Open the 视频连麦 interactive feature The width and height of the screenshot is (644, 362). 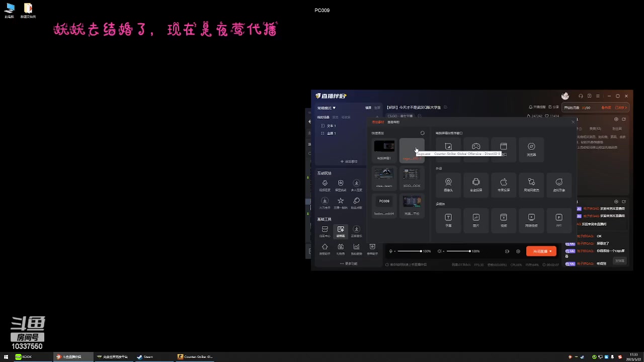click(x=325, y=186)
